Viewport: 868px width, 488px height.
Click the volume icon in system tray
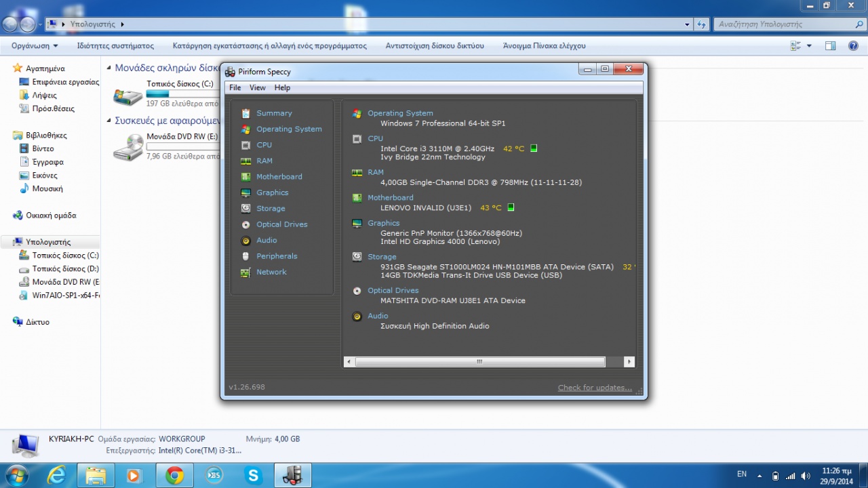coord(805,476)
